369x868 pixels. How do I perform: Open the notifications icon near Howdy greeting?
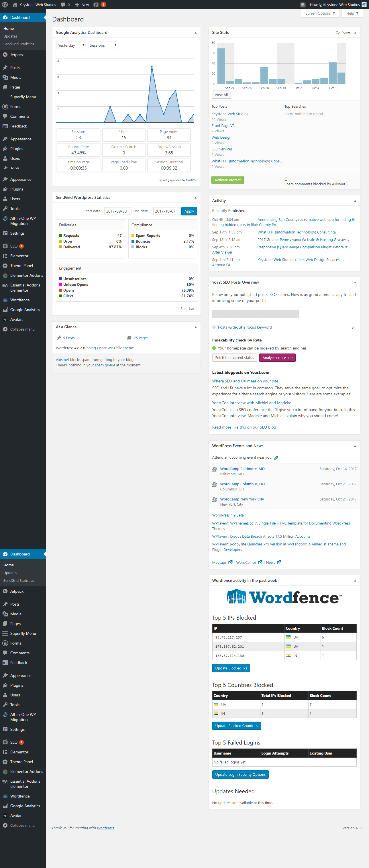click(303, 5)
